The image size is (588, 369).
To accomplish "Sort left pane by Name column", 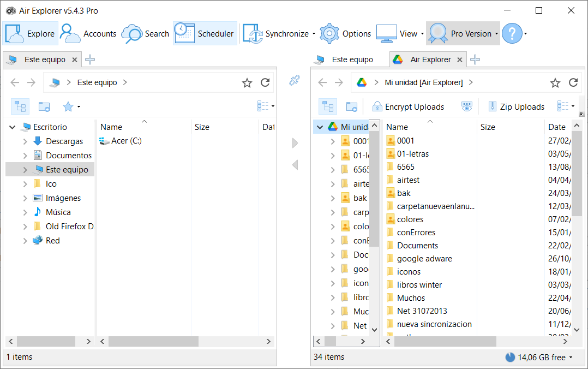I will (144, 127).
